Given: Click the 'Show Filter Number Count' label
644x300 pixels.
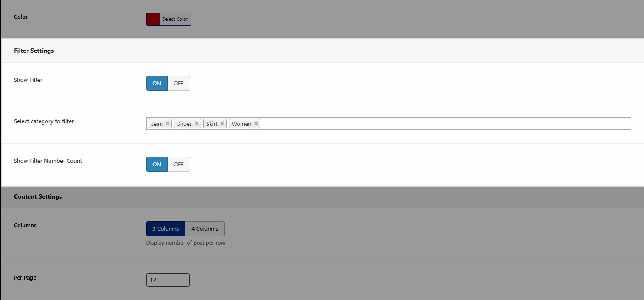Looking at the screenshot, I should coord(48,161).
